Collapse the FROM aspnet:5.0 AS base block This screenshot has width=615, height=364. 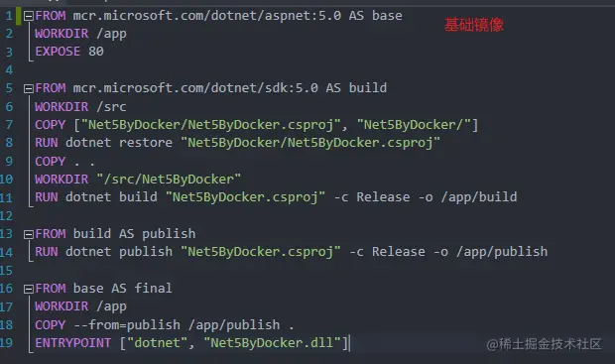28,16
